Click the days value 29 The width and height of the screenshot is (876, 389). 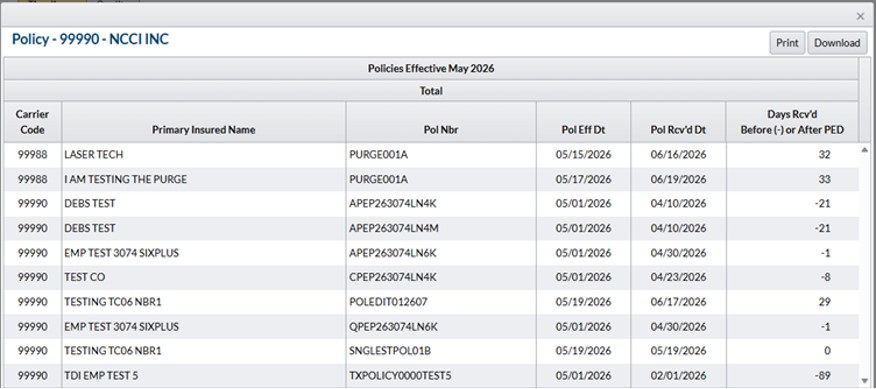[x=825, y=302]
